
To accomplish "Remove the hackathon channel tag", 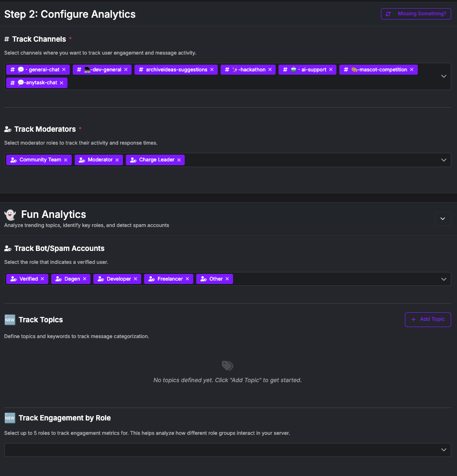I will pyautogui.click(x=270, y=70).
